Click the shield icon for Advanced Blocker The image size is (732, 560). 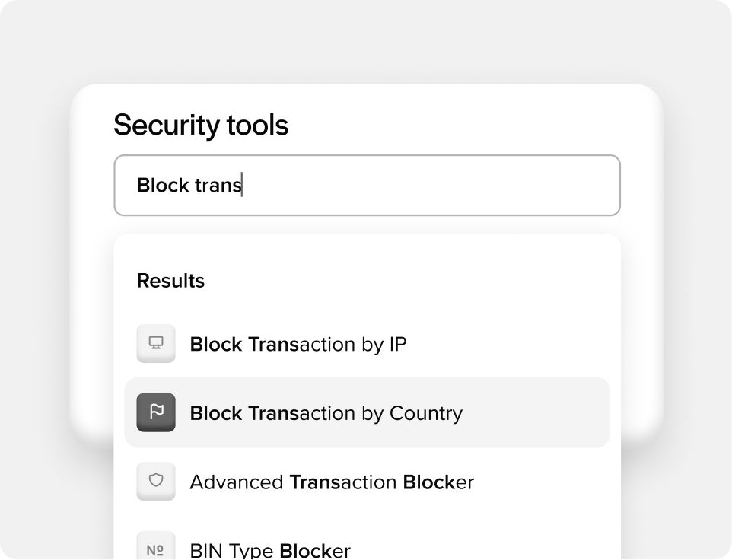pos(156,482)
